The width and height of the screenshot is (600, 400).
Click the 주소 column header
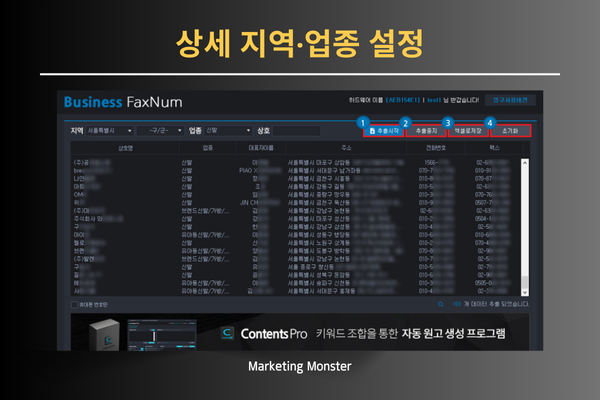coord(346,148)
